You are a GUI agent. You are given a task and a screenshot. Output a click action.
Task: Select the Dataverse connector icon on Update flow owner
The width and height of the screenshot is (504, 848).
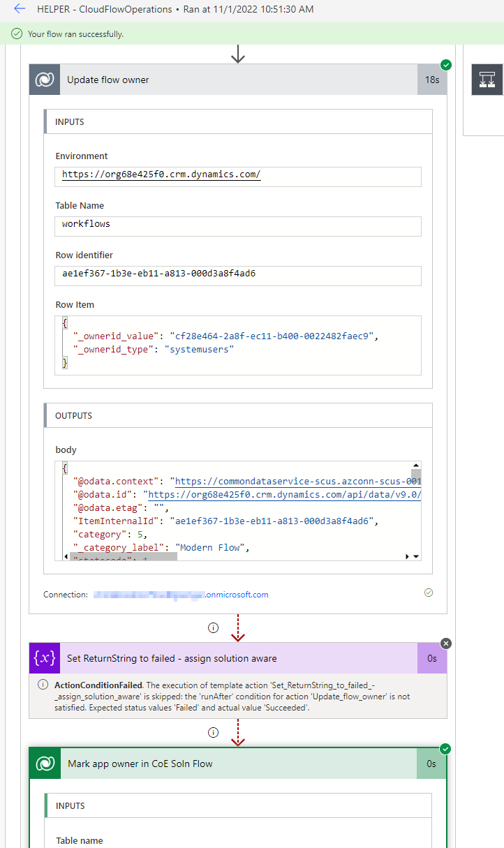click(x=44, y=79)
